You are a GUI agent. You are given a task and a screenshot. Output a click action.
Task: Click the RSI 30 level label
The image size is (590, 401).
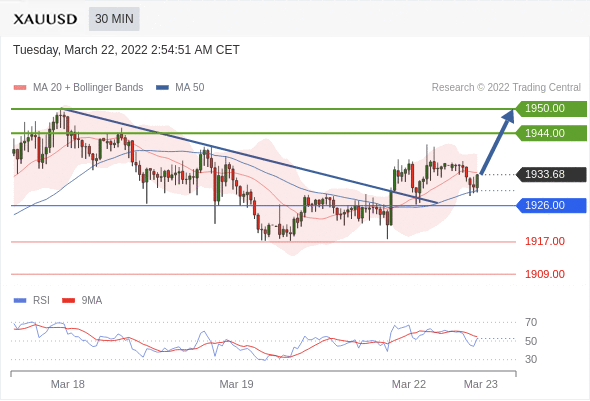(x=531, y=359)
